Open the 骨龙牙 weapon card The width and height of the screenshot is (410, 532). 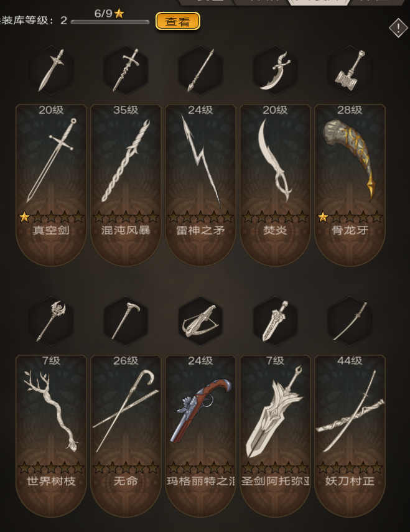(350, 185)
